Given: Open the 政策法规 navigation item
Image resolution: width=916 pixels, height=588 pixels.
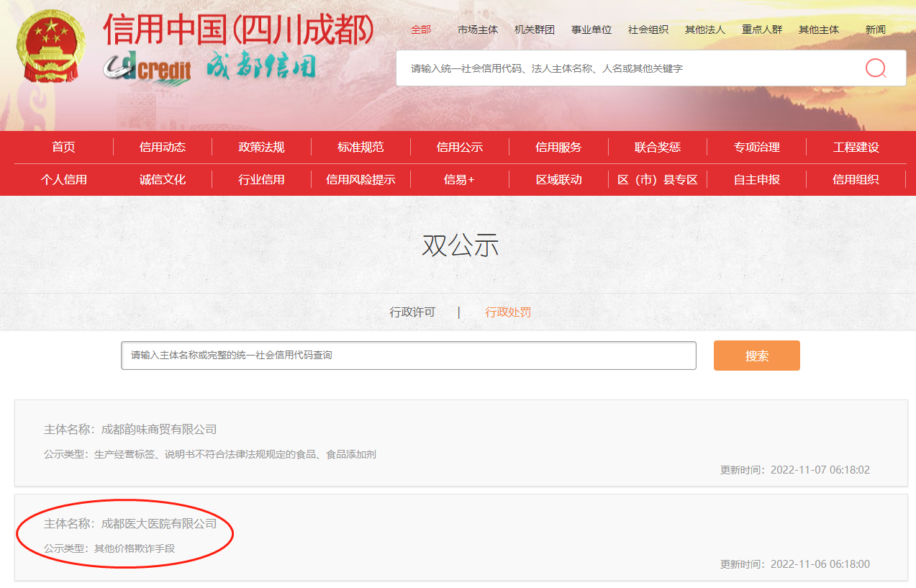Looking at the screenshot, I should click(x=262, y=147).
